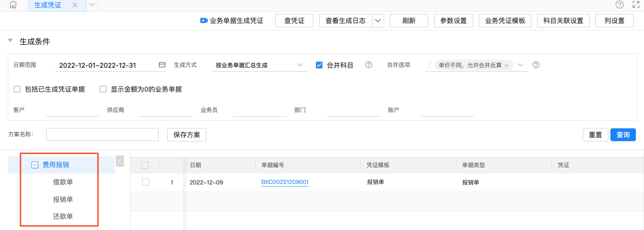Viewport: 644px width, 230px height.
Task: Remove the 单价不同，允许合并反算 tag
Action: [x=506, y=65]
